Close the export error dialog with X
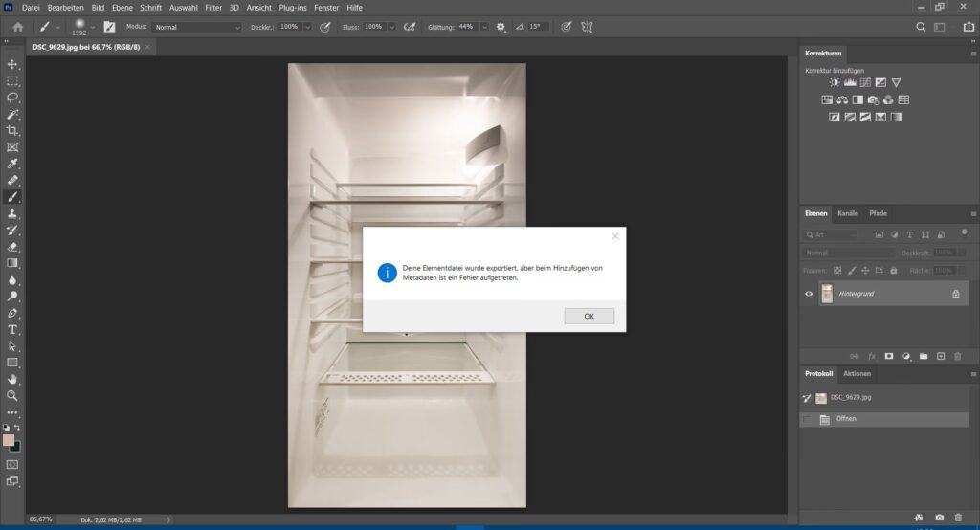This screenshot has height=530, width=980. (x=615, y=236)
